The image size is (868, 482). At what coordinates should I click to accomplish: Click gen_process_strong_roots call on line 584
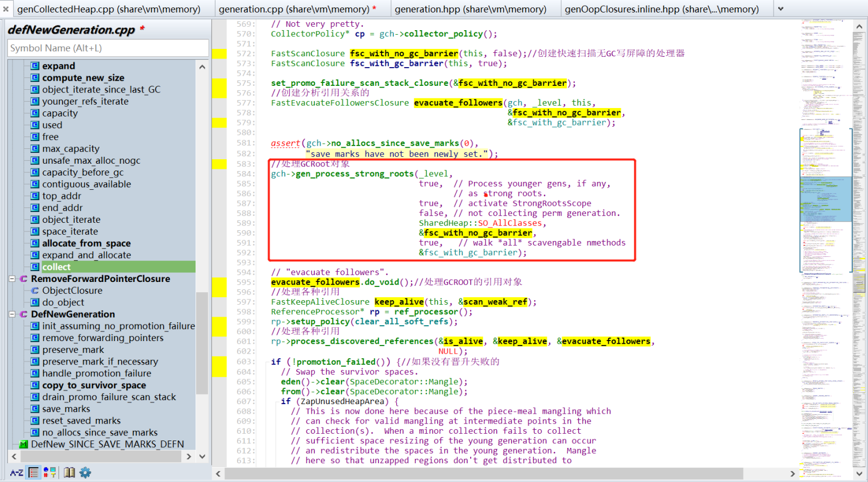tap(355, 174)
